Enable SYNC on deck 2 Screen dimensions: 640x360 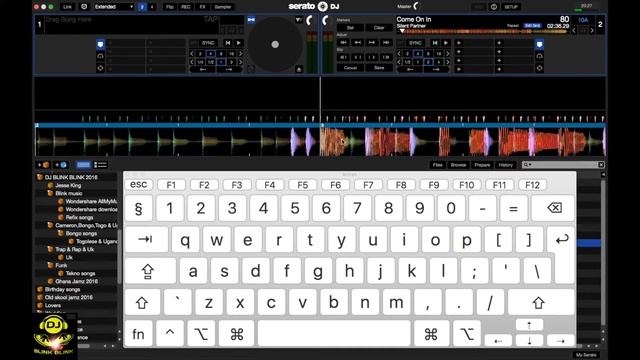[416, 43]
